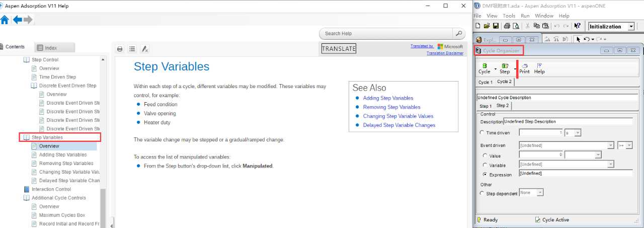This screenshot has width=644, height=228.
Task: Open the Cycle button drop-down arrow
Action: (x=496, y=69)
